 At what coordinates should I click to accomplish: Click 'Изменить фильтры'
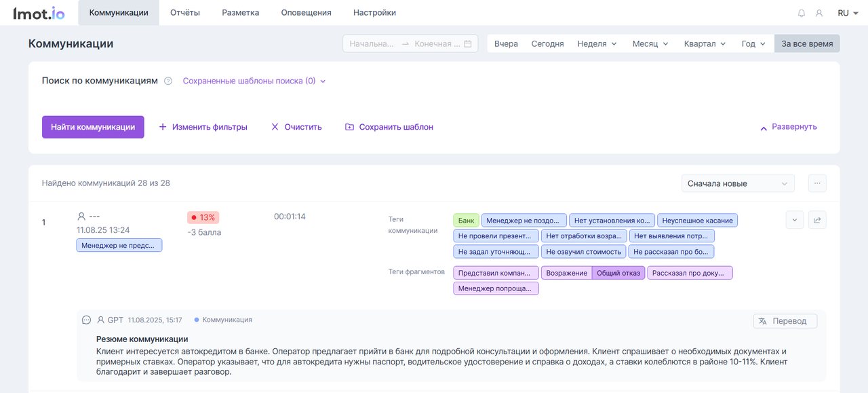click(203, 127)
